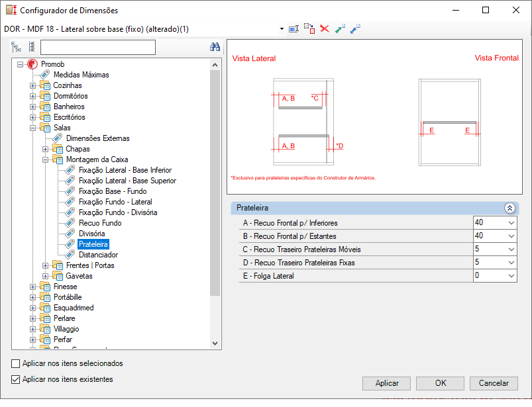Click the folder icon beside Escritórios
Screen dimensions: 532x407
(45, 117)
